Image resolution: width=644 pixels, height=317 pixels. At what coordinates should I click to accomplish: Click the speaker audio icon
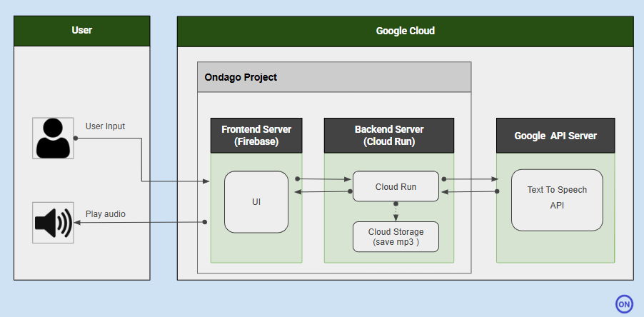pyautogui.click(x=53, y=223)
